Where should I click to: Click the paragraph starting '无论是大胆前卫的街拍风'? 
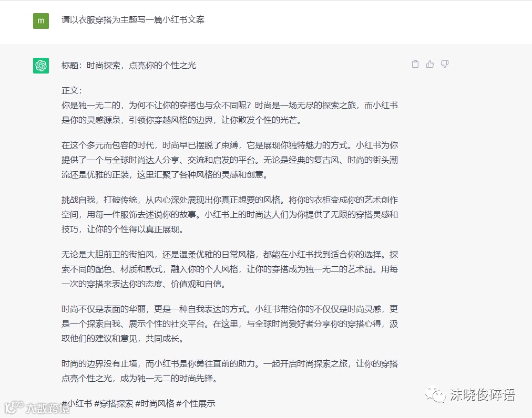[x=230, y=269]
